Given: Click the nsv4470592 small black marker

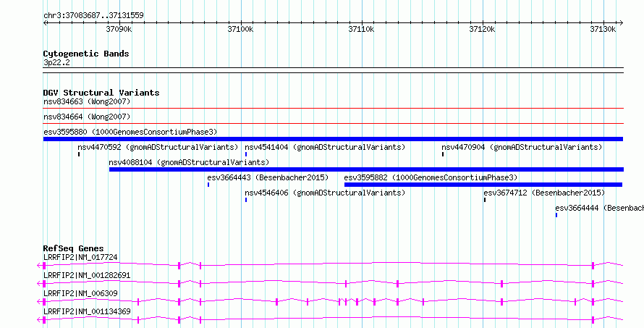Looking at the screenshot, I should 78,154.
